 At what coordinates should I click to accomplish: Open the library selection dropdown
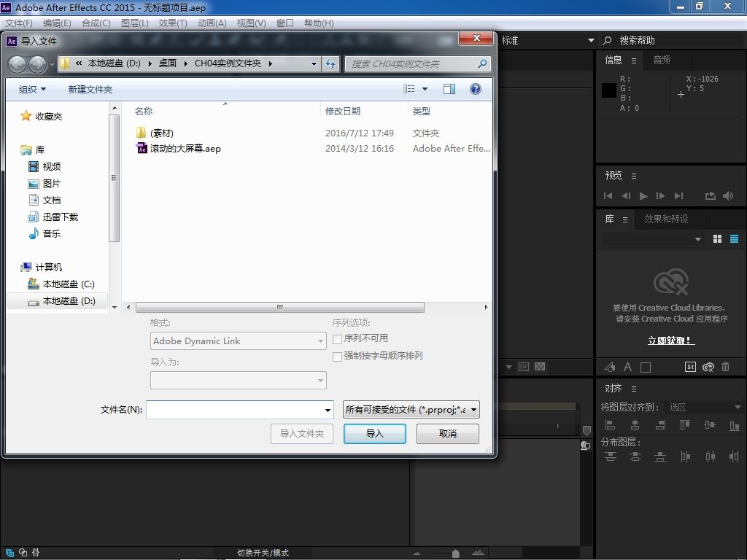(698, 239)
